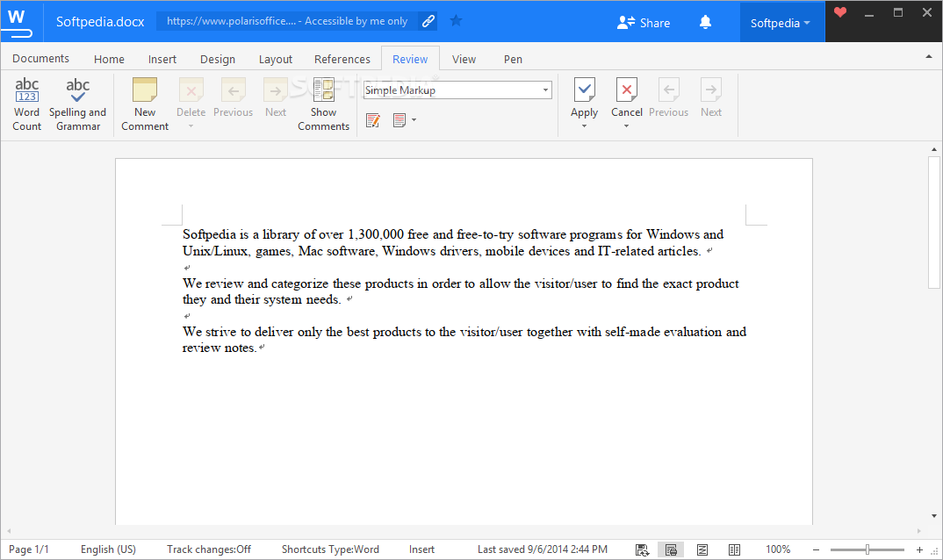Viewport: 943px width, 560px height.
Task: Toggle Show Comments
Action: [x=324, y=104]
